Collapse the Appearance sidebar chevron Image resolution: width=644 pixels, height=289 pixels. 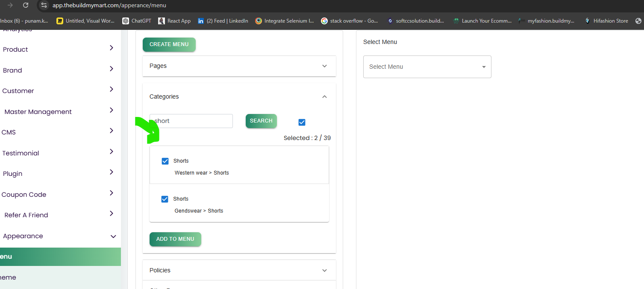pos(113,236)
